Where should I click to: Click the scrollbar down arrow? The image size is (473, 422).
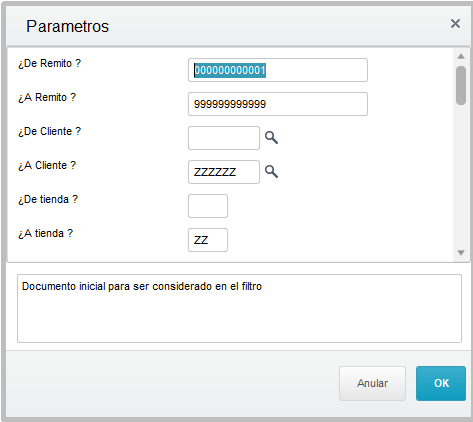pyautogui.click(x=461, y=253)
